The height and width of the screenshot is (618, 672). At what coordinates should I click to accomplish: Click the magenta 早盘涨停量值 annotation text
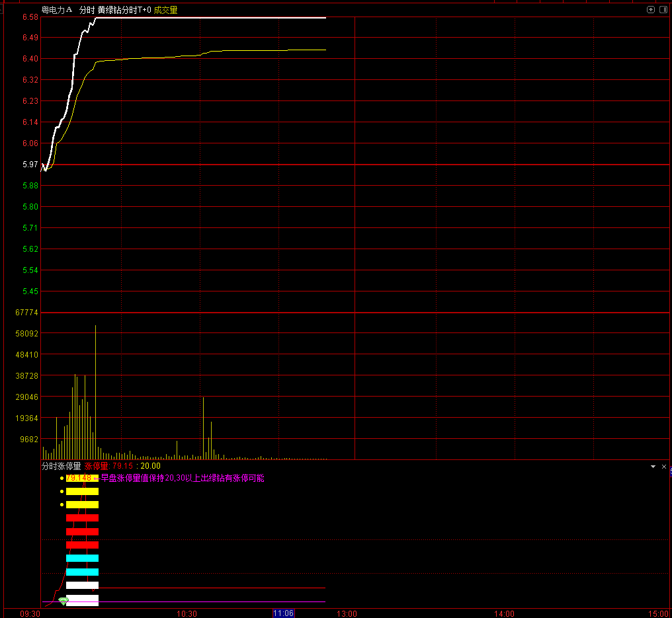pyautogui.click(x=183, y=478)
